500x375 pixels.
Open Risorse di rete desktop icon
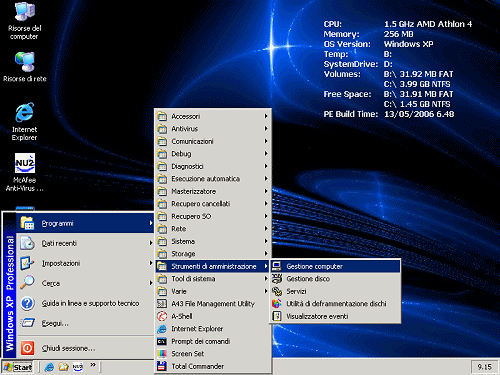coord(25,67)
